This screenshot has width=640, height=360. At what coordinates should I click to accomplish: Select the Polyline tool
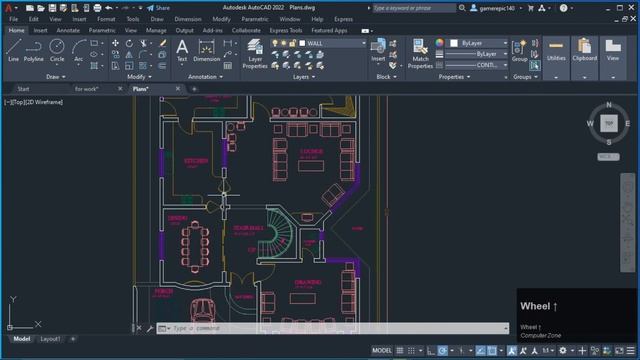click(x=33, y=50)
